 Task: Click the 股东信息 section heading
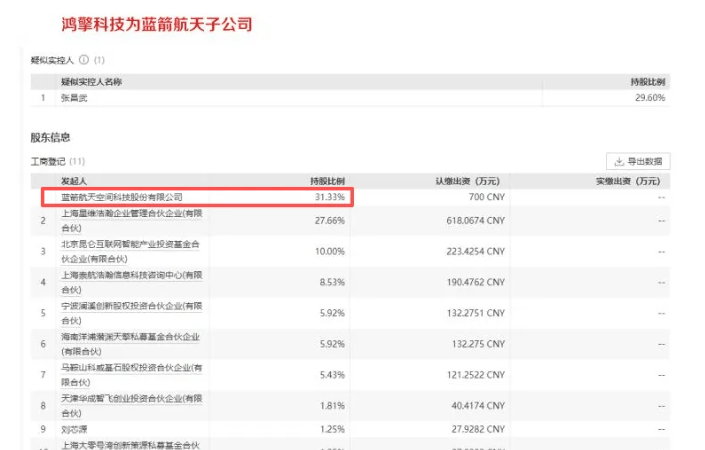pos(50,137)
